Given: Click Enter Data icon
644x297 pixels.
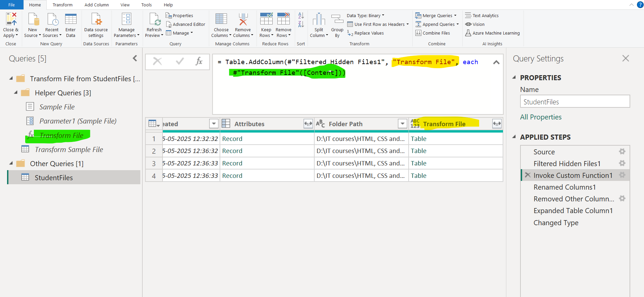Looking at the screenshot, I should pyautogui.click(x=71, y=20).
